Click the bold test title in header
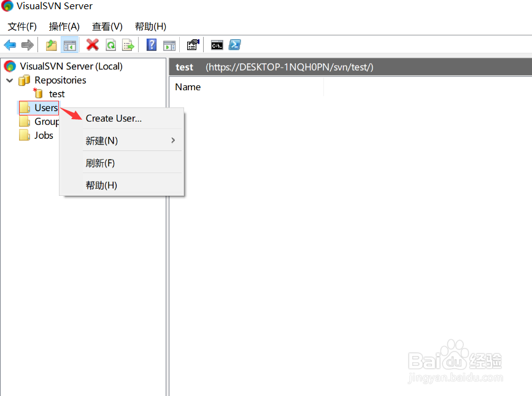 (184, 67)
